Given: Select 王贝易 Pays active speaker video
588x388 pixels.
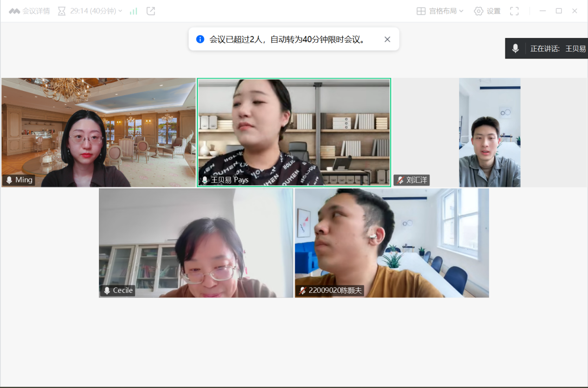Looking at the screenshot, I should tap(294, 132).
